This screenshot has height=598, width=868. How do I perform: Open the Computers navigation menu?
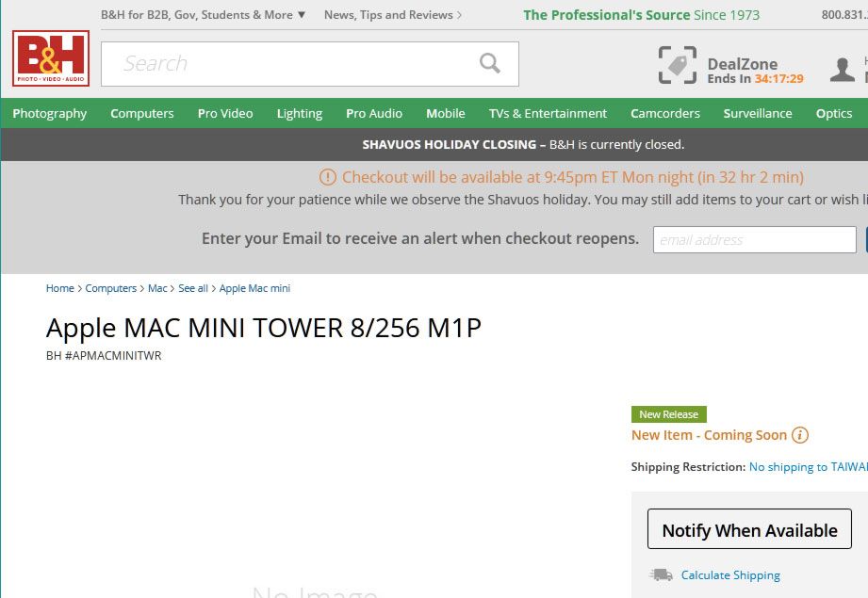[x=141, y=113]
